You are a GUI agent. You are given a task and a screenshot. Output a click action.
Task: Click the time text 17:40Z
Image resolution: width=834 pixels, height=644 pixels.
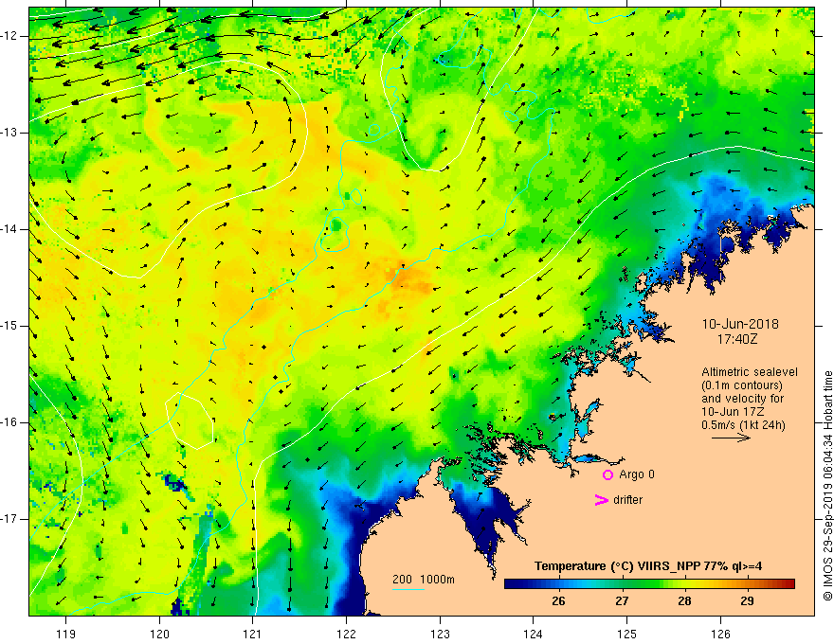point(737,338)
